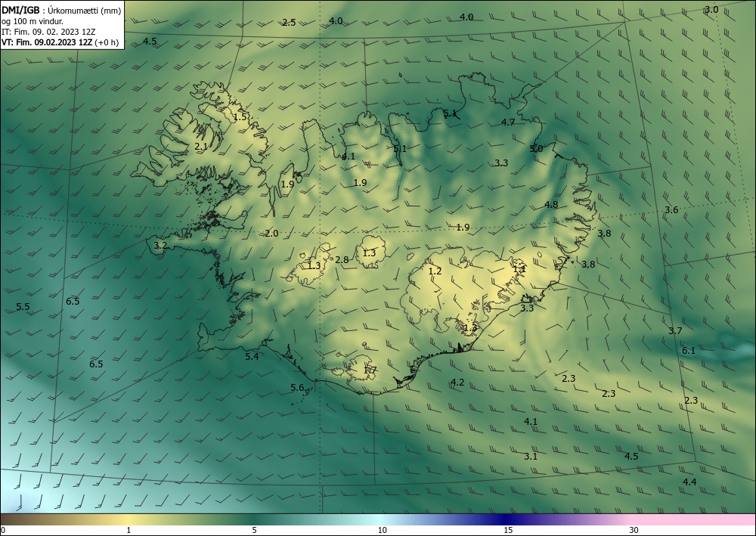Click the 1.5 value in the Westfjords
Image resolution: width=756 pixels, height=536 pixels.
coord(240,116)
